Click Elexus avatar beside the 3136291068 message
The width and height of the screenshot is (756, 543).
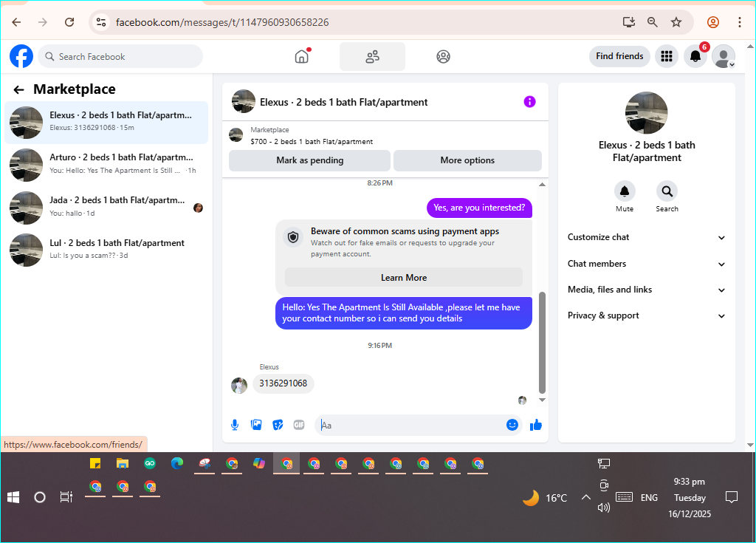pos(239,385)
